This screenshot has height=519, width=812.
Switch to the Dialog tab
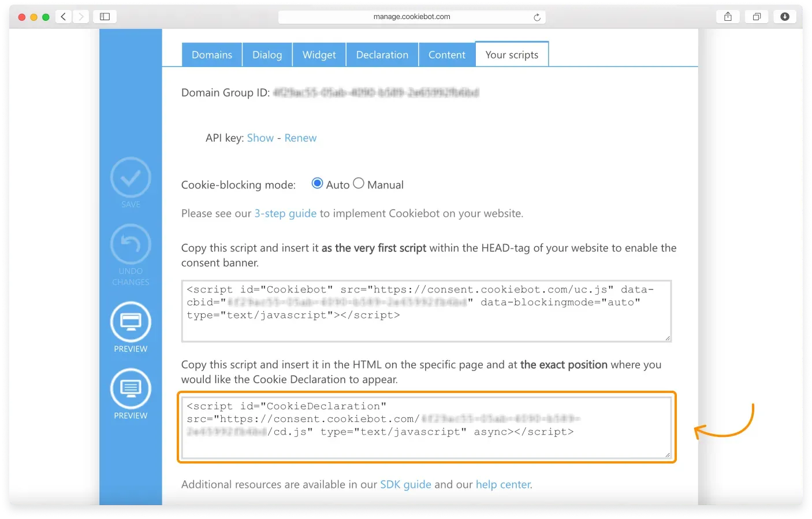coord(267,55)
